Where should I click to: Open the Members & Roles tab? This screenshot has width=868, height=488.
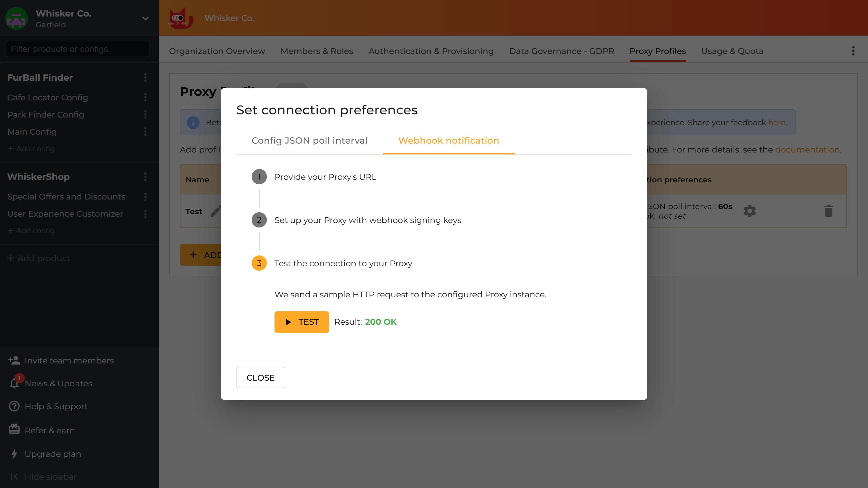pyautogui.click(x=316, y=51)
